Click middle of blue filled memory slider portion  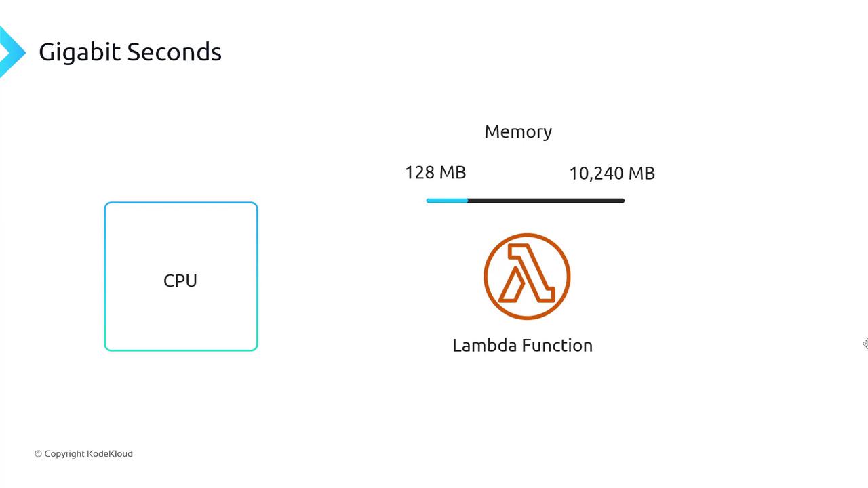pos(447,201)
